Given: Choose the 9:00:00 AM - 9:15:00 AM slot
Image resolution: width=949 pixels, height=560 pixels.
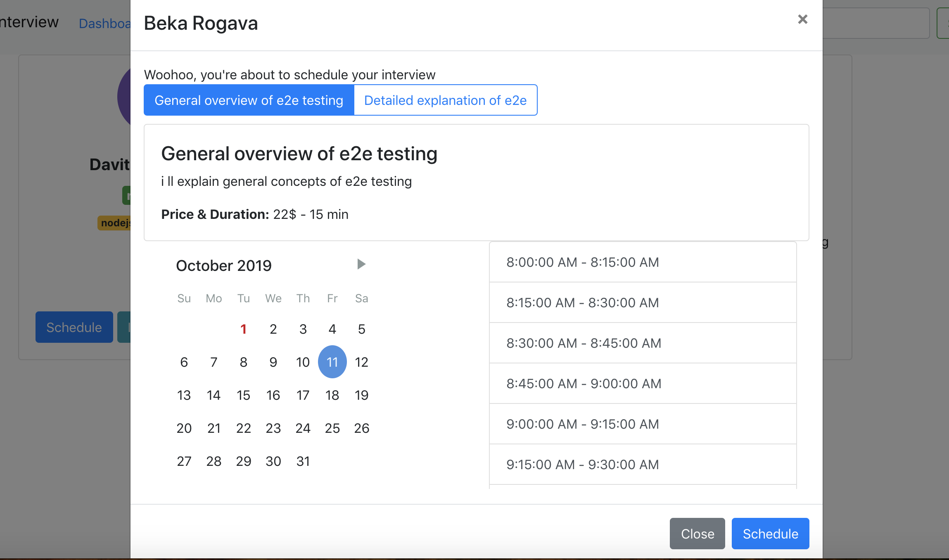Looking at the screenshot, I should click(643, 424).
